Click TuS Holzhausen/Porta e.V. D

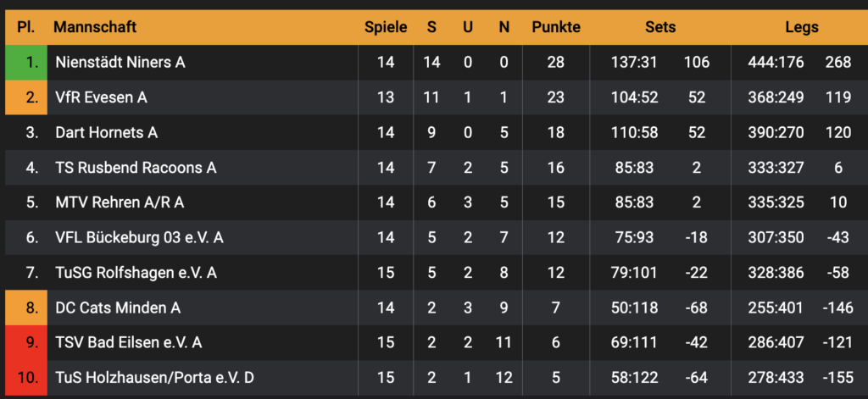[153, 378]
